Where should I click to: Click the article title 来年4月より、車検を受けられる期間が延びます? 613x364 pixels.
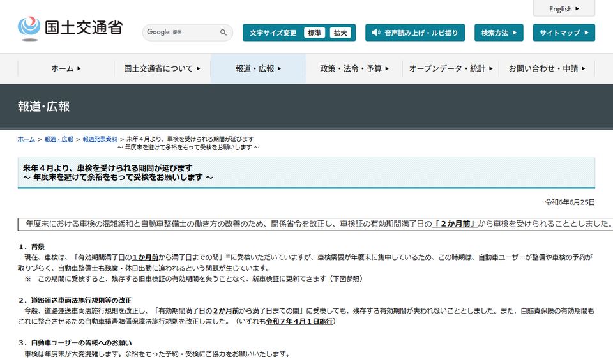[108, 168]
